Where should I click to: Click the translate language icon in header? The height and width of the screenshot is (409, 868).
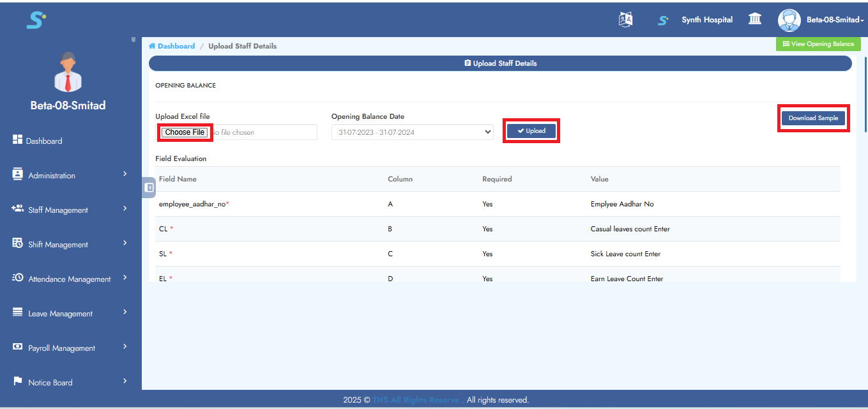(625, 20)
